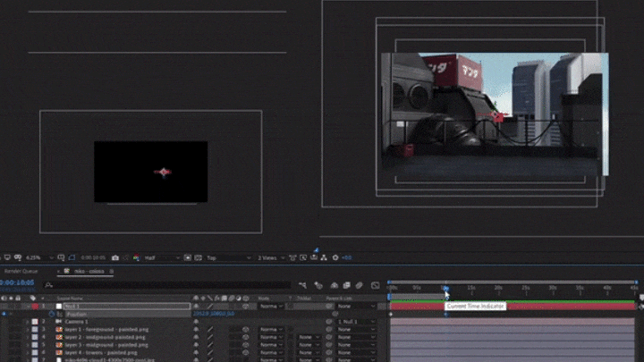This screenshot has height=362, width=644.
Task: Open the Mode dropdown for Null 1
Action: point(270,307)
